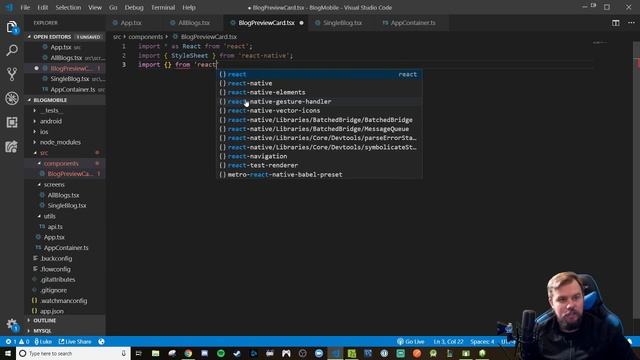Open the Go menu
The width and height of the screenshot is (640, 360).
click(x=113, y=7)
